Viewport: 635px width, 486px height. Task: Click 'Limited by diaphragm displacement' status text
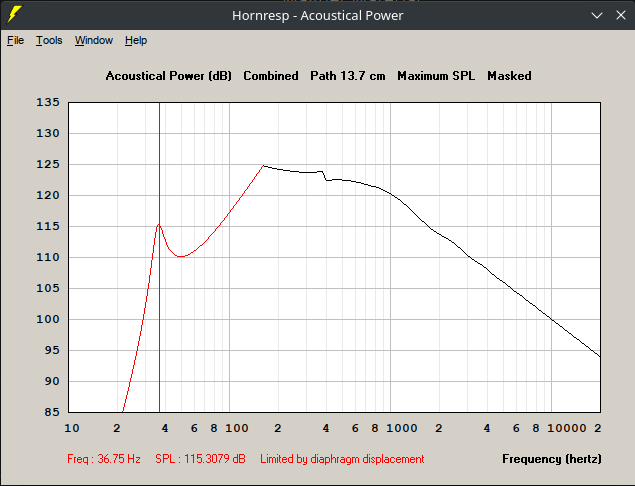(x=342, y=459)
